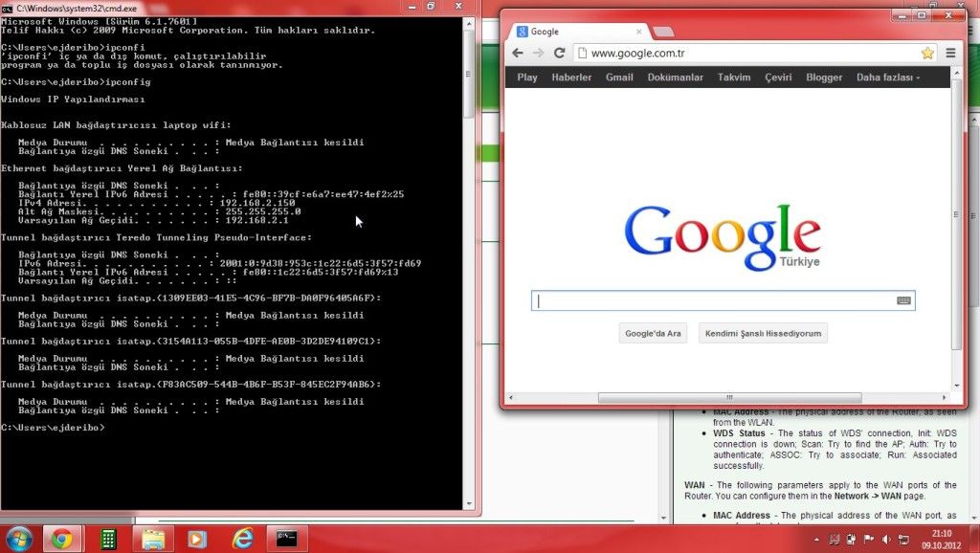The height and width of the screenshot is (553, 980).
Task: Click the on-screen keyboard icon in the search box
Action: point(903,300)
